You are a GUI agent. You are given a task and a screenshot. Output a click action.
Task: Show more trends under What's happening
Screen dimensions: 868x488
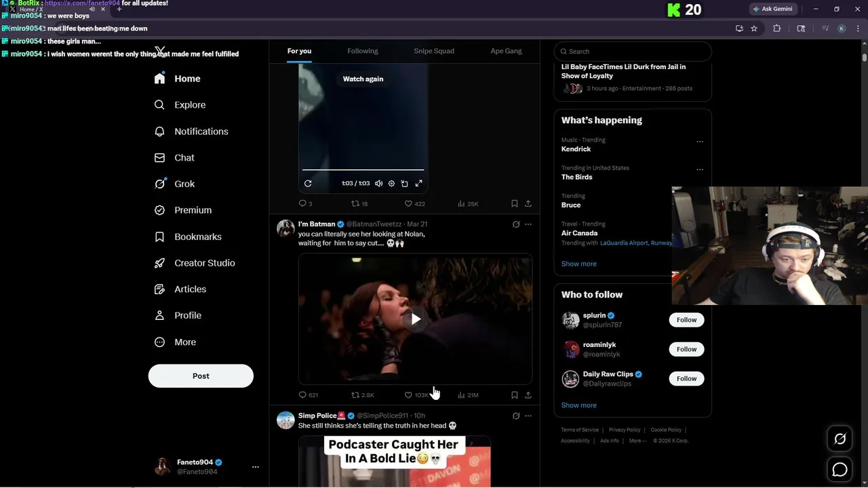(x=579, y=264)
